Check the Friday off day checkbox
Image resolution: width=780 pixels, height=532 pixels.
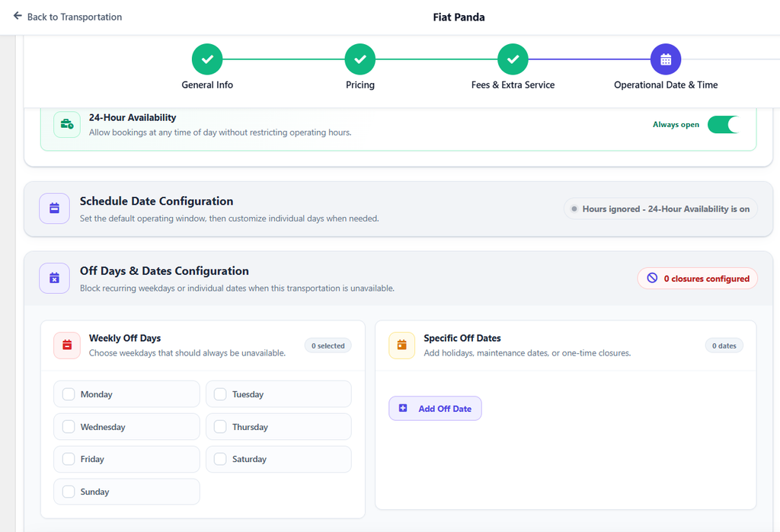pos(69,459)
